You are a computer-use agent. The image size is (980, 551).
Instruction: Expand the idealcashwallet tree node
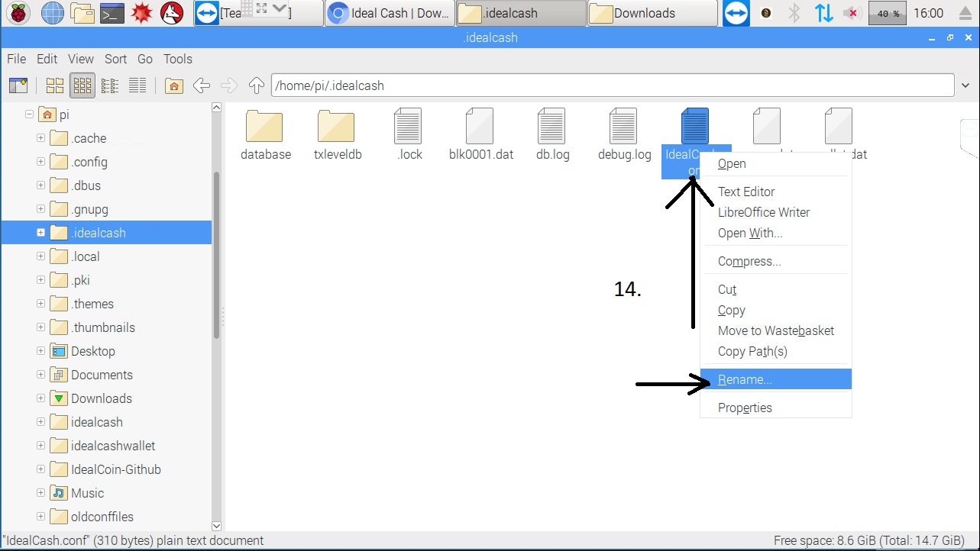pyautogui.click(x=40, y=446)
